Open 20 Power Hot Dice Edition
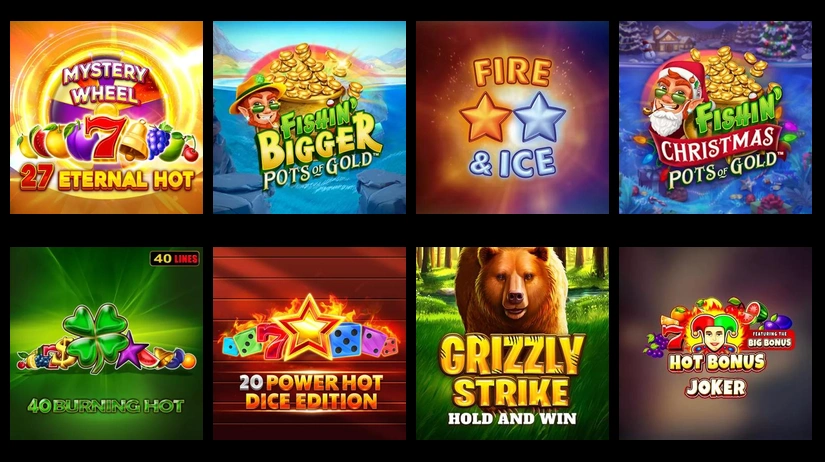825x462 pixels. click(x=309, y=344)
